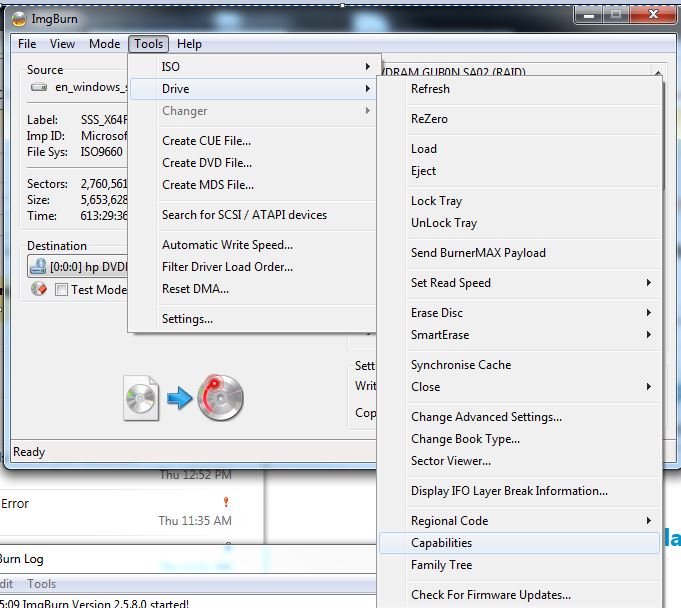
Task: Select Search for SCSI / ATAPI devices
Action: point(253,215)
